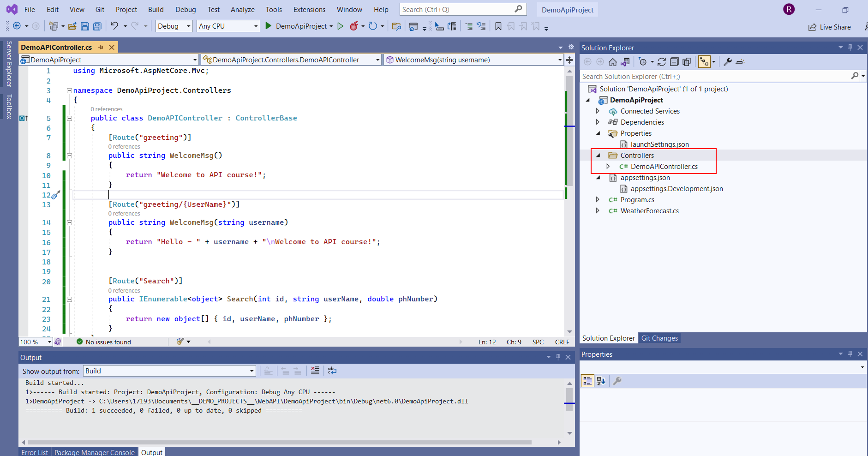Click the Property Pages wrench in the Properties panel
The image size is (868, 456).
point(617,381)
